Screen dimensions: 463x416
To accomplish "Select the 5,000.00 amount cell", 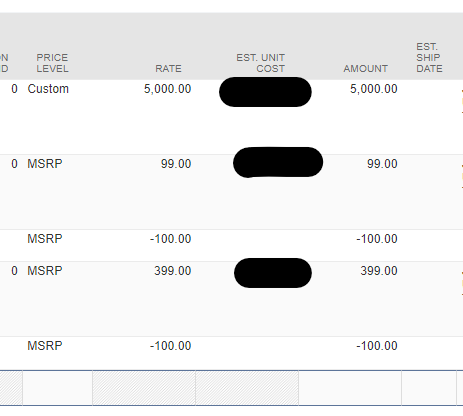I will click(374, 89).
